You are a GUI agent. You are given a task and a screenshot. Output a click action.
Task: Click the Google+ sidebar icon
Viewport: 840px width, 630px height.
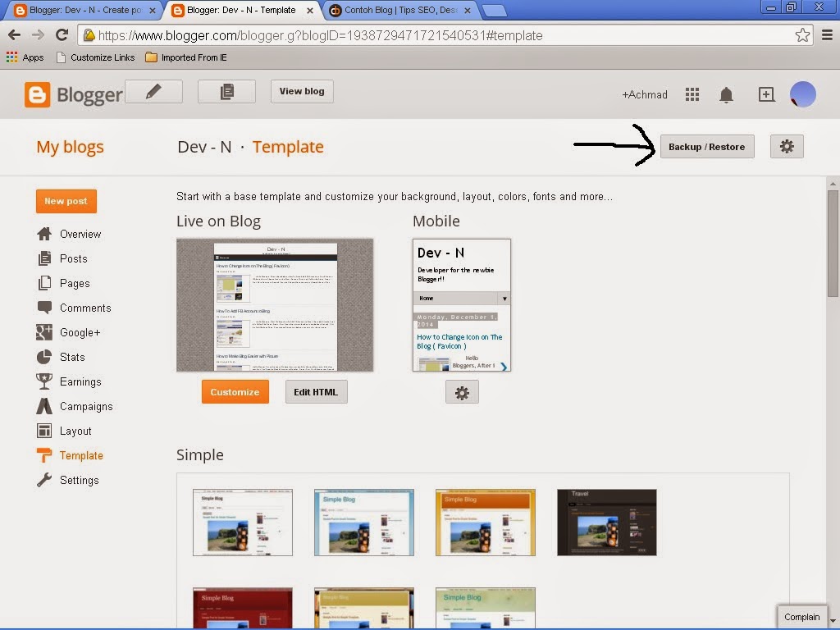(44, 332)
